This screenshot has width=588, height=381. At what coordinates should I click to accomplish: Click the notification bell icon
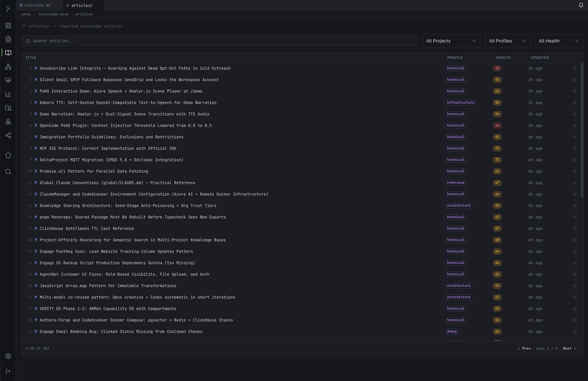[x=581, y=5]
